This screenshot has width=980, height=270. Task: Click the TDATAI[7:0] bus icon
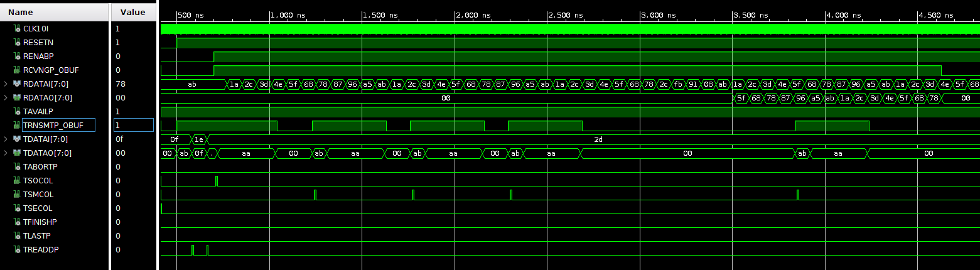(x=17, y=139)
